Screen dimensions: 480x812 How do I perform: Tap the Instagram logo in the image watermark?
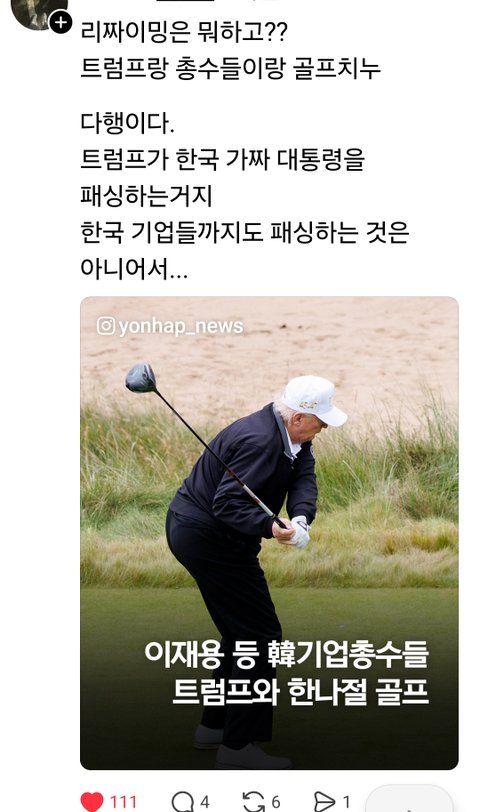[106, 326]
